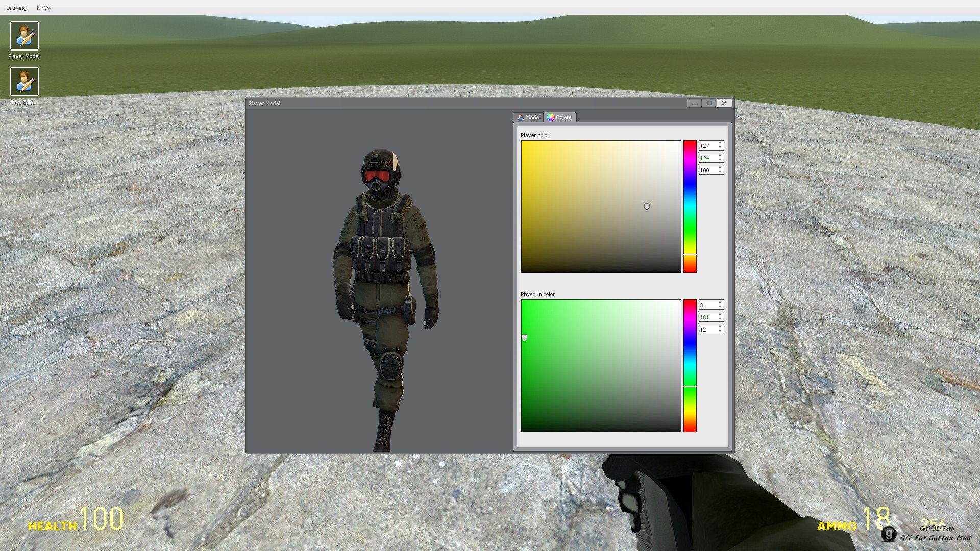Decrease Physgun color blue value with down arrow
The height and width of the screenshot is (551, 980).
pyautogui.click(x=720, y=332)
